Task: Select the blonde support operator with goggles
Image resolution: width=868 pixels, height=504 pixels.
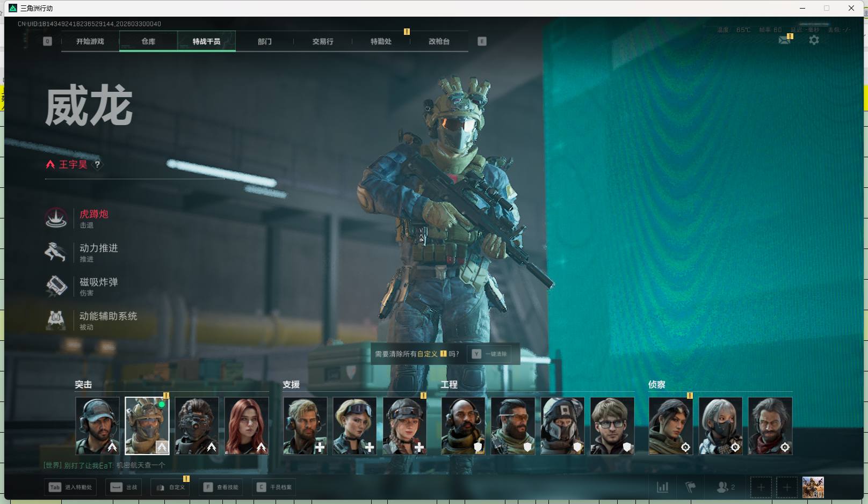Action: (x=355, y=426)
